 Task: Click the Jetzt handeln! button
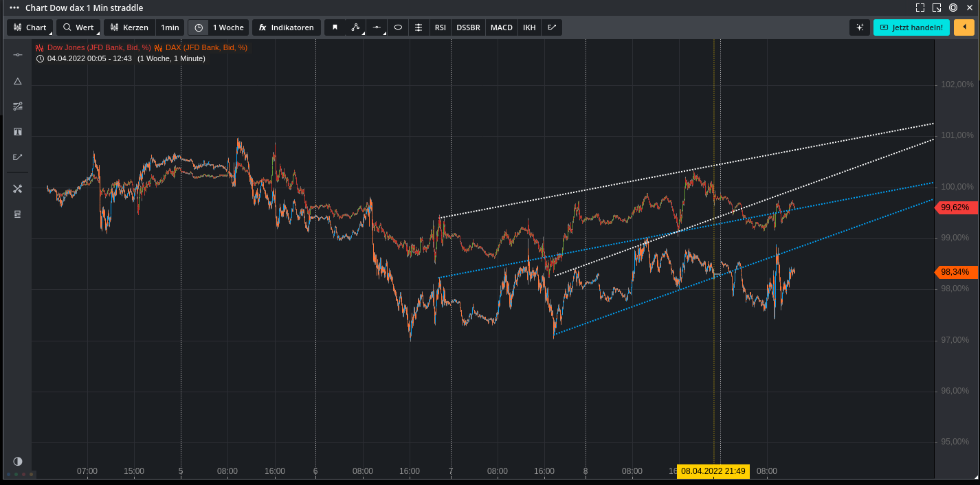point(911,27)
